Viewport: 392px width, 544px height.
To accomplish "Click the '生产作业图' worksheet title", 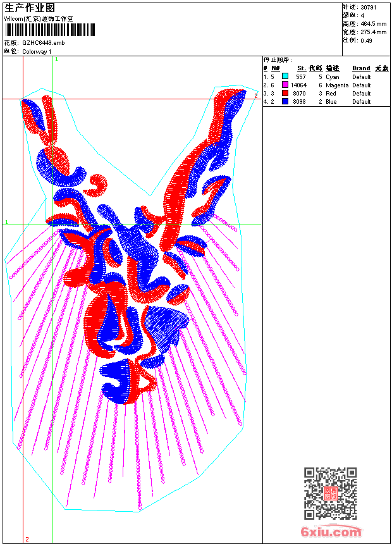I will click(29, 8).
